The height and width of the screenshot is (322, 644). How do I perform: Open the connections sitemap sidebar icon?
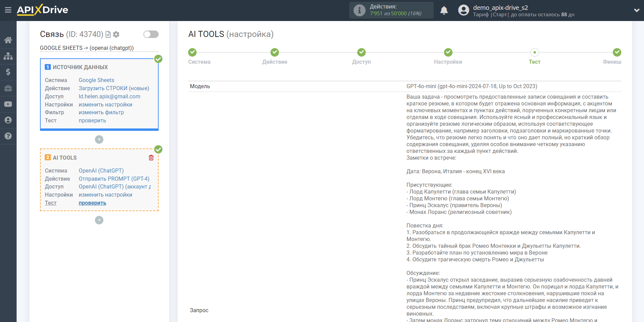(x=8, y=56)
